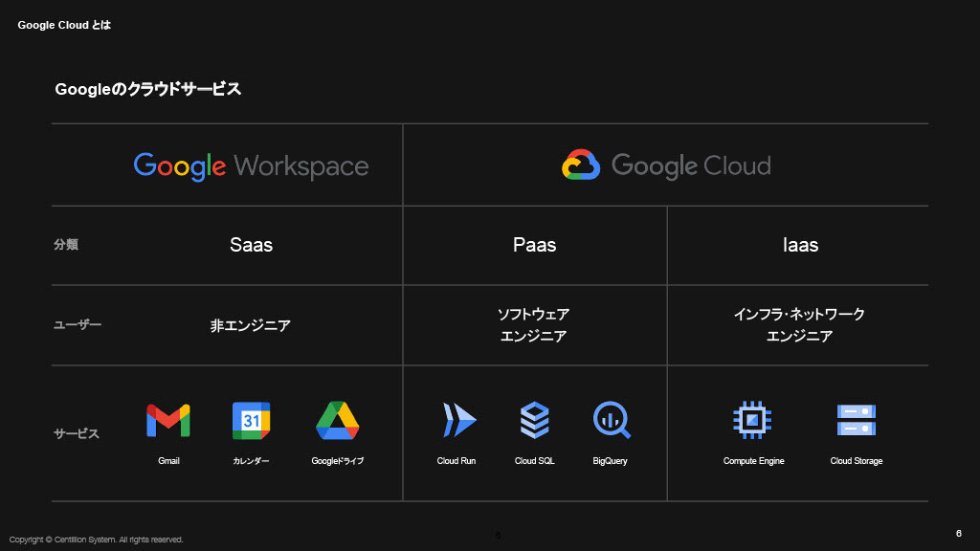Select the Paas category text
Image resolution: width=980 pixels, height=551 pixels.
pos(534,245)
